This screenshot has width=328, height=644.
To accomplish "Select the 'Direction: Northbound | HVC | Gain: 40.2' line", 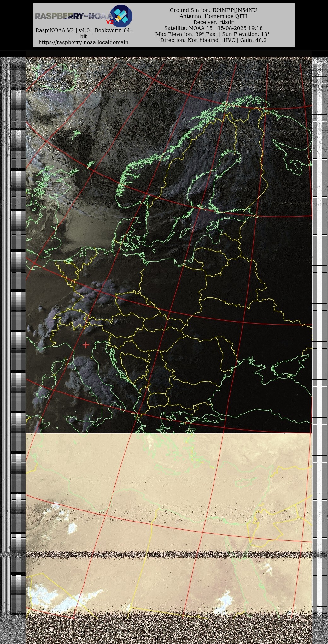I will coord(213,40).
